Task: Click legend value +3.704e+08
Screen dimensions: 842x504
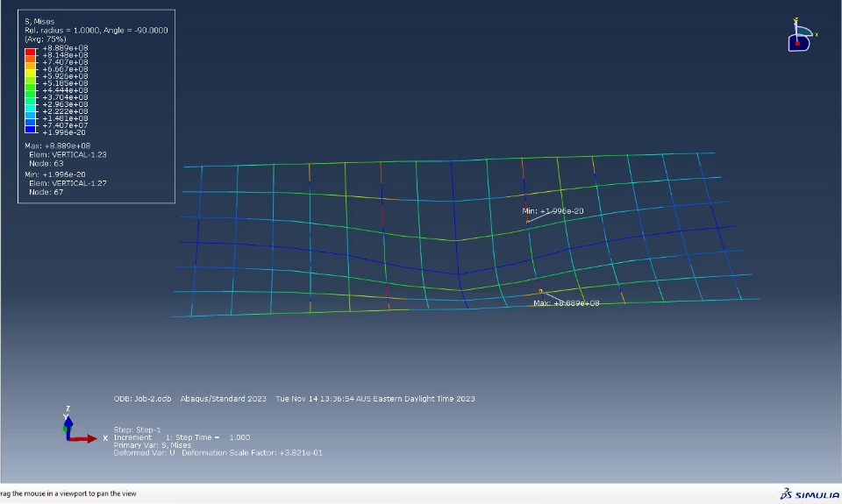Action: [65, 97]
